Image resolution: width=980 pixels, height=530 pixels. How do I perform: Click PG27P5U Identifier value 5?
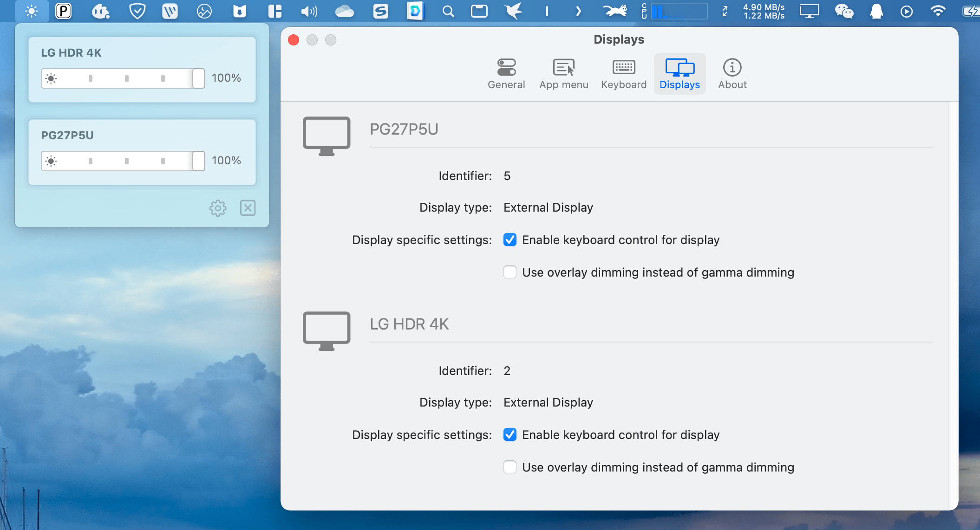click(507, 176)
